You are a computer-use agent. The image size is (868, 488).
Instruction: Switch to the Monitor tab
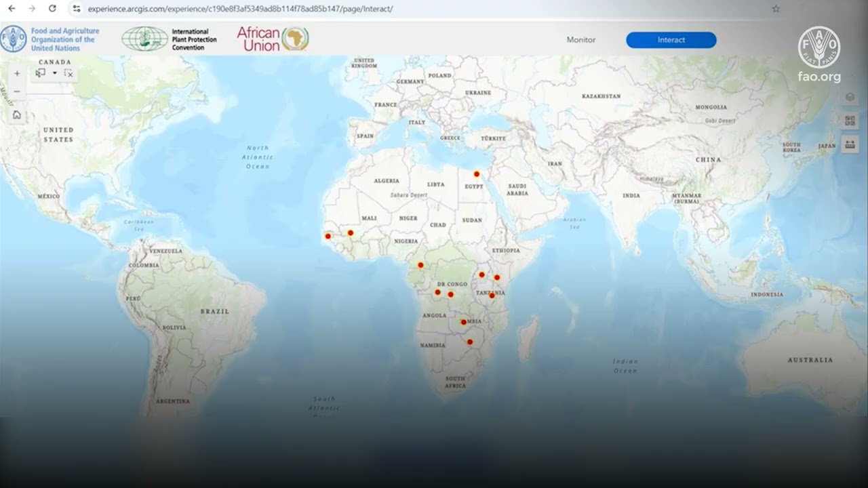pos(581,40)
